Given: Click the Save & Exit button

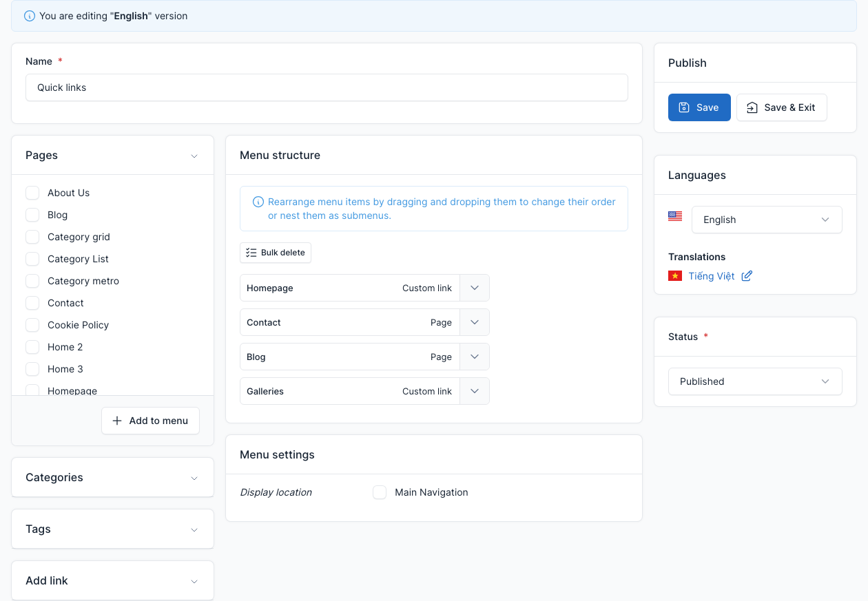Looking at the screenshot, I should [x=781, y=107].
